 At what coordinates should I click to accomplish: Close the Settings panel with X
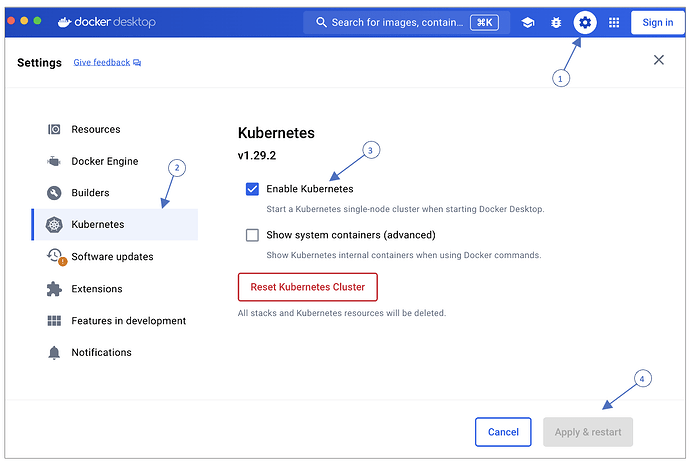click(658, 60)
